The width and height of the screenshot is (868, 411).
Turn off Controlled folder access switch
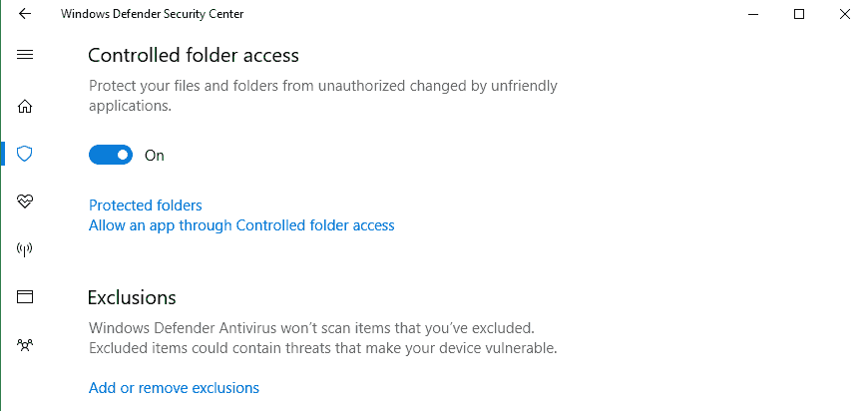coord(111,155)
